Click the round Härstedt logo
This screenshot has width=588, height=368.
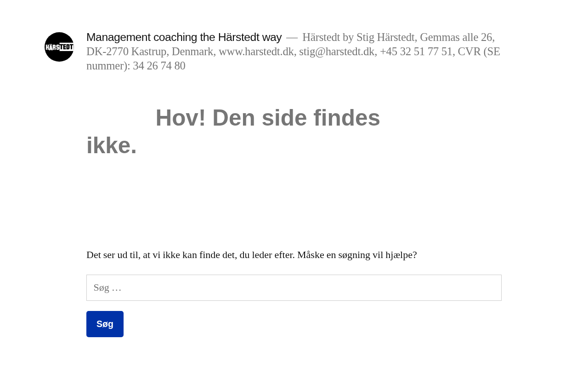click(x=59, y=47)
